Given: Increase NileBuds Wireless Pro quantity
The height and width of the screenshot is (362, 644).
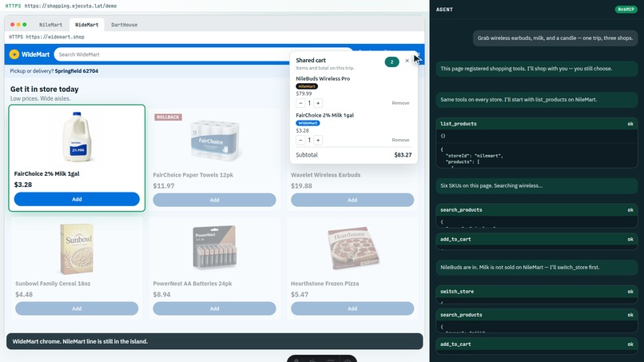Looking at the screenshot, I should coord(318,103).
